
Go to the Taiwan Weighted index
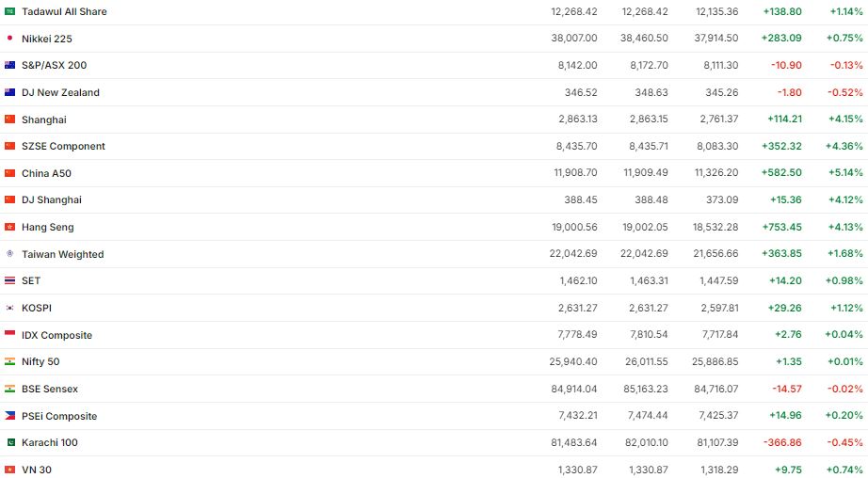[62, 254]
